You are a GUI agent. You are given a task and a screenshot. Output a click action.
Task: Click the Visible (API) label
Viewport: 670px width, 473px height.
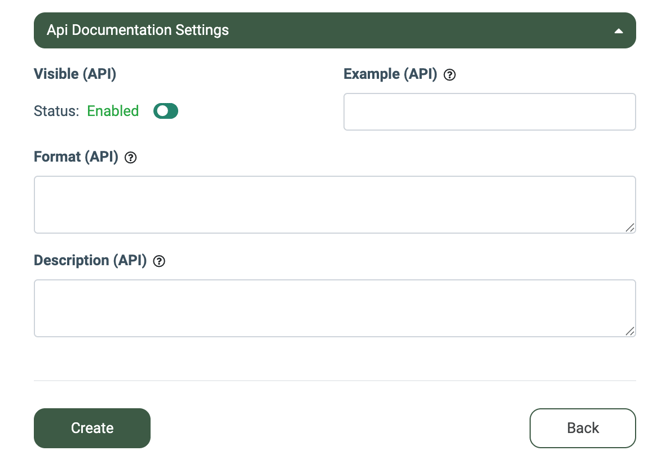(75, 74)
